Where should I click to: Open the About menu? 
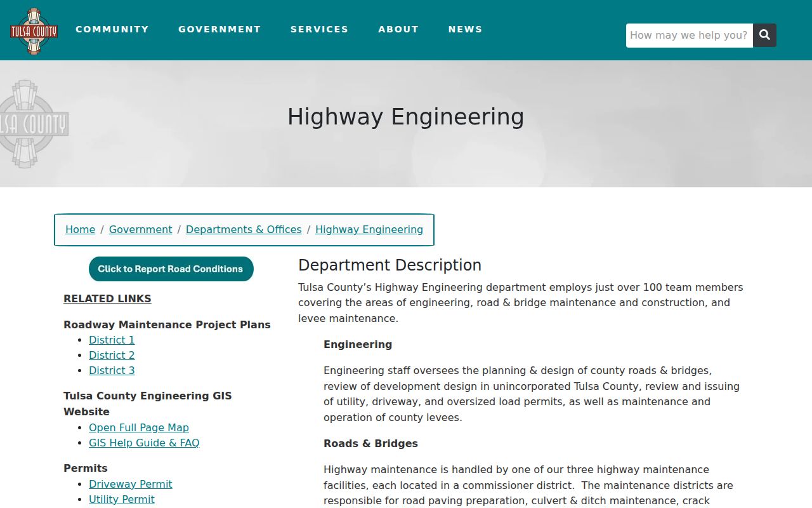coord(398,29)
